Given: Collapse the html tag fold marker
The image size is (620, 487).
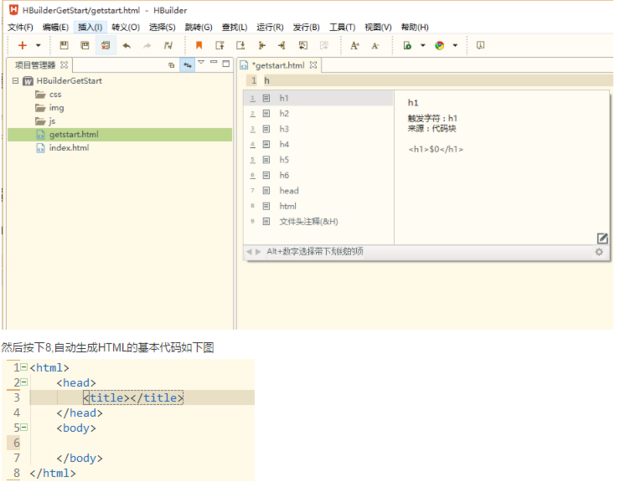Looking at the screenshot, I should click(23, 368).
